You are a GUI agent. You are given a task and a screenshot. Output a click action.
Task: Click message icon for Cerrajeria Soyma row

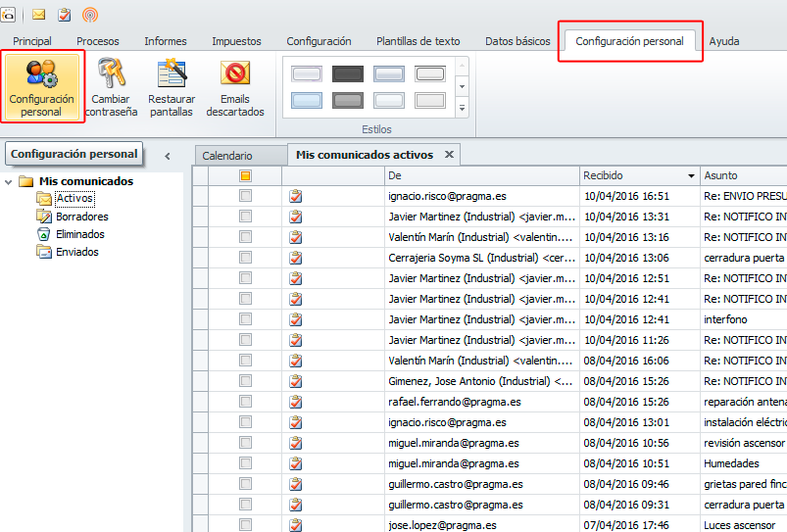tap(296, 258)
